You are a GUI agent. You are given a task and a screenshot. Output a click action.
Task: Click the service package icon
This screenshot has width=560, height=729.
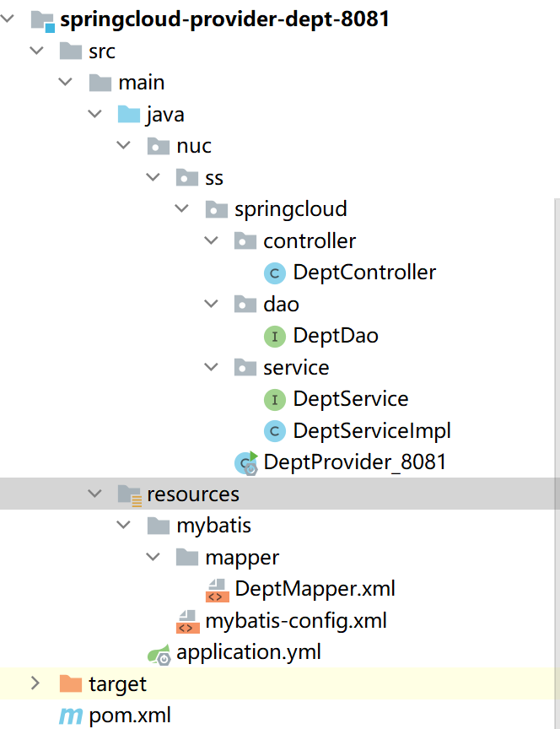245,367
